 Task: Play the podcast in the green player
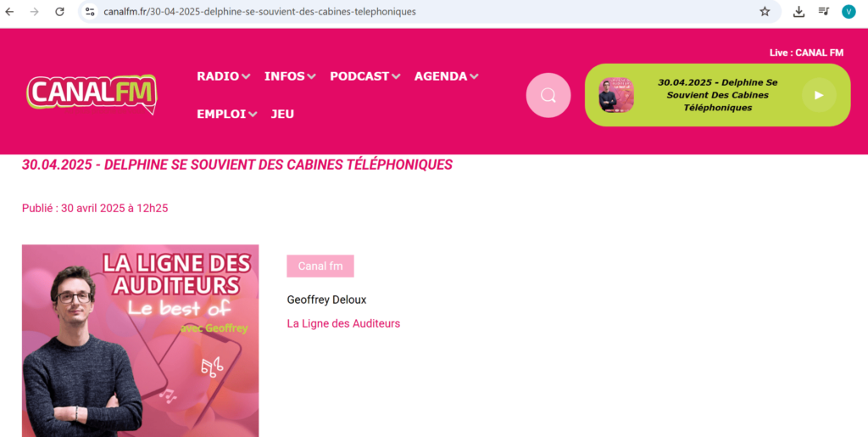(x=819, y=95)
